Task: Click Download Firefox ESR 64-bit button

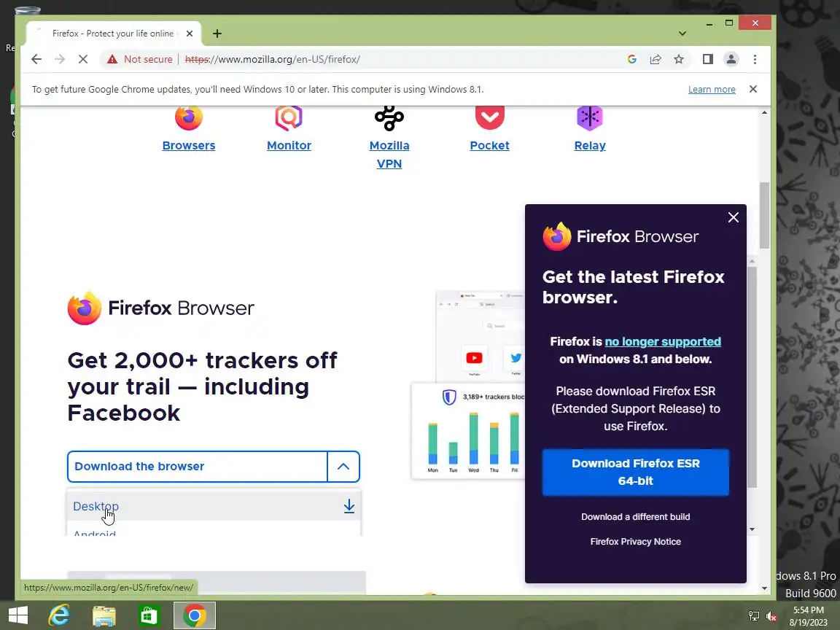Action: [635, 472]
